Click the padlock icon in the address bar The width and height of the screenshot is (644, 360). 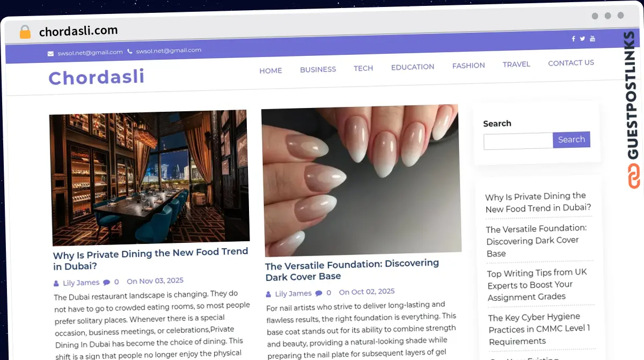point(25,31)
